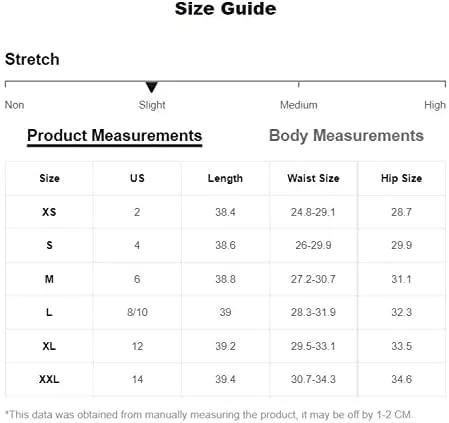Click the Hip Size column header
The width and height of the screenshot is (449, 423).
[401, 178]
